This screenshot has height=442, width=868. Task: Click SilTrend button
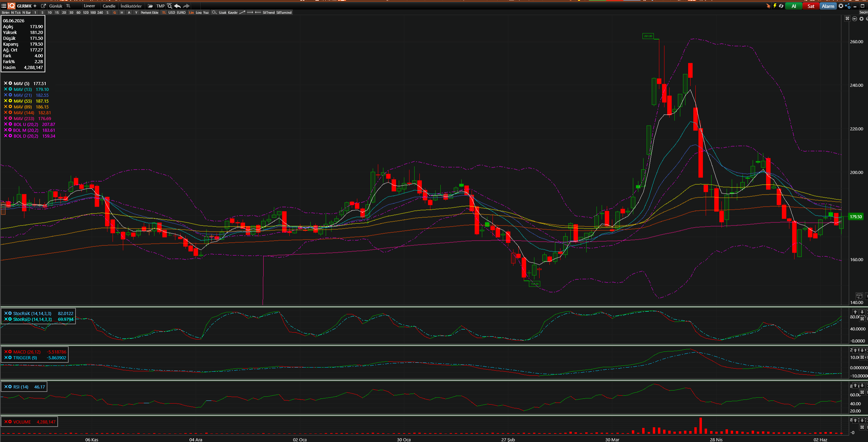click(269, 12)
